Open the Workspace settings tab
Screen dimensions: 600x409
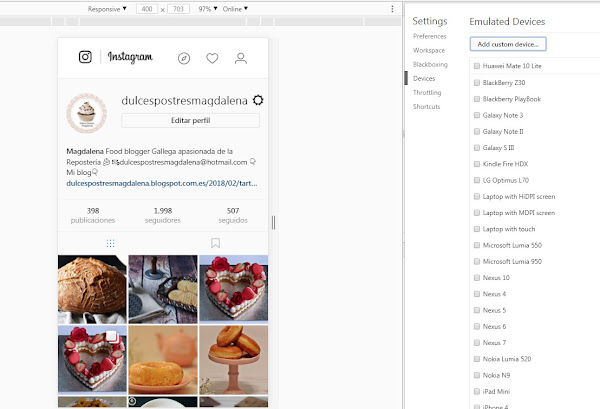(429, 51)
